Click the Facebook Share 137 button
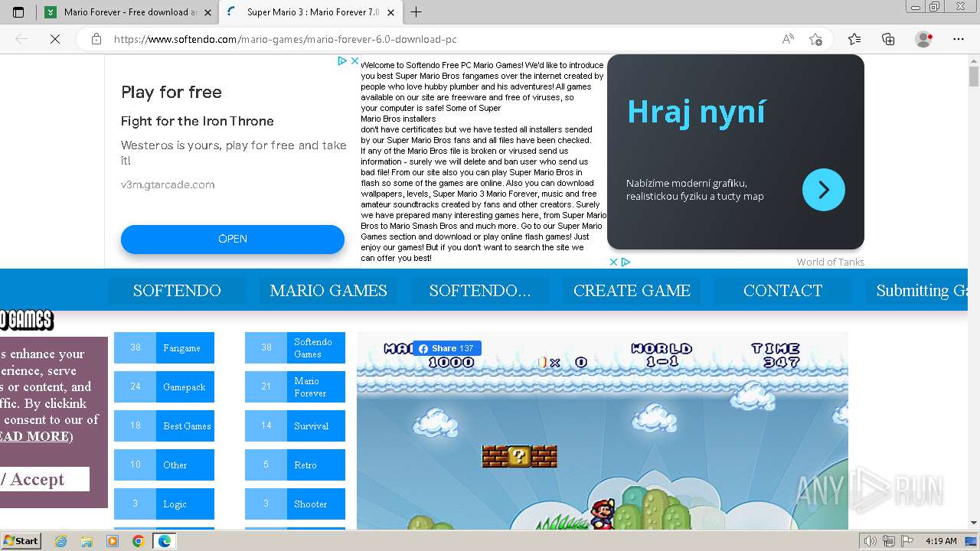 pyautogui.click(x=447, y=348)
